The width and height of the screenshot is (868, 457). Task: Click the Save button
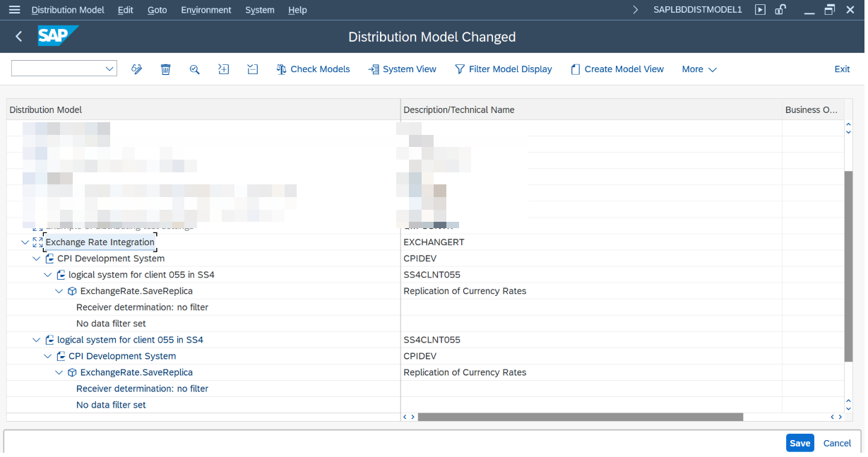pos(799,443)
